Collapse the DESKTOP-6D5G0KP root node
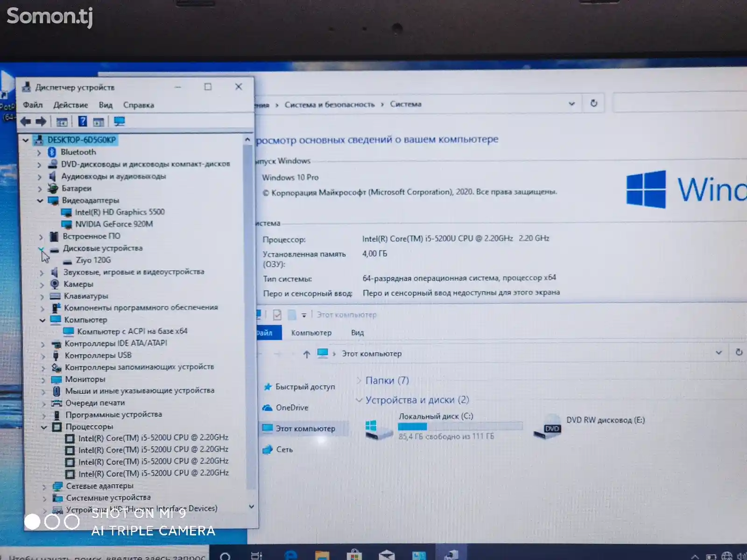 coord(25,140)
